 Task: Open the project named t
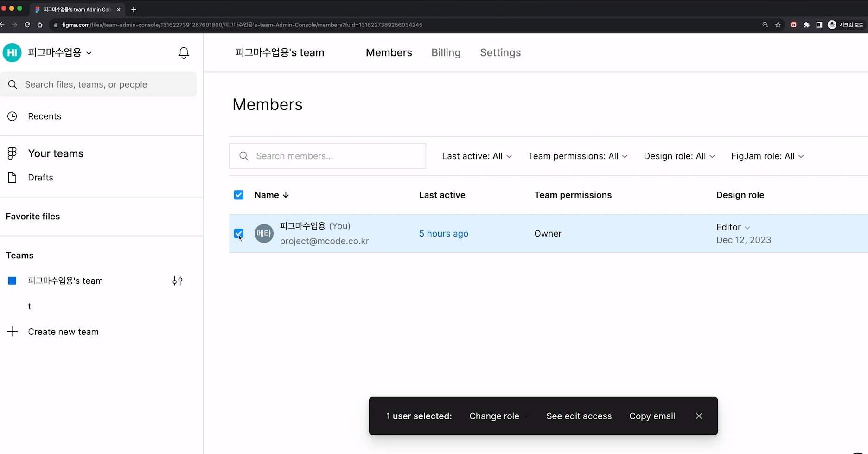(30, 306)
